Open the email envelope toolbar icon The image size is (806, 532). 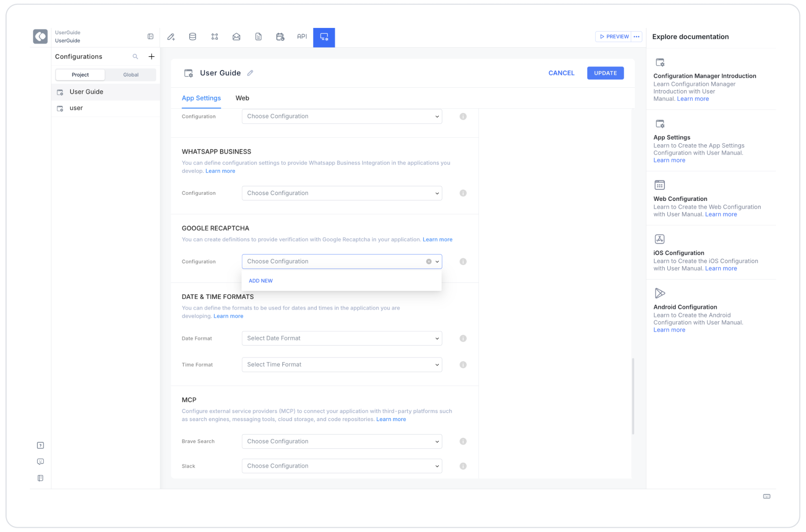tap(236, 37)
